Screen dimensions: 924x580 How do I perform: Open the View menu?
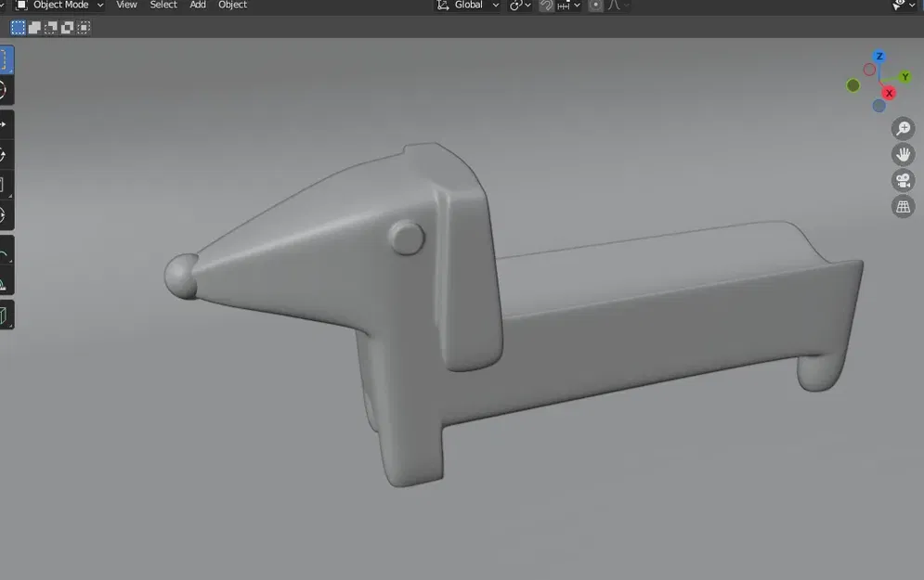click(x=126, y=5)
